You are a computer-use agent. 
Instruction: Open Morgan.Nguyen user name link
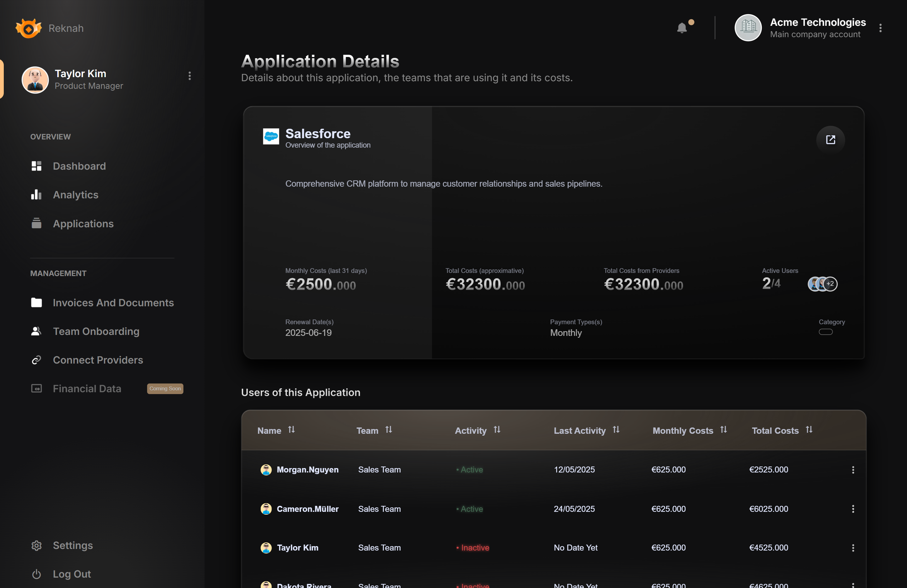(x=308, y=470)
